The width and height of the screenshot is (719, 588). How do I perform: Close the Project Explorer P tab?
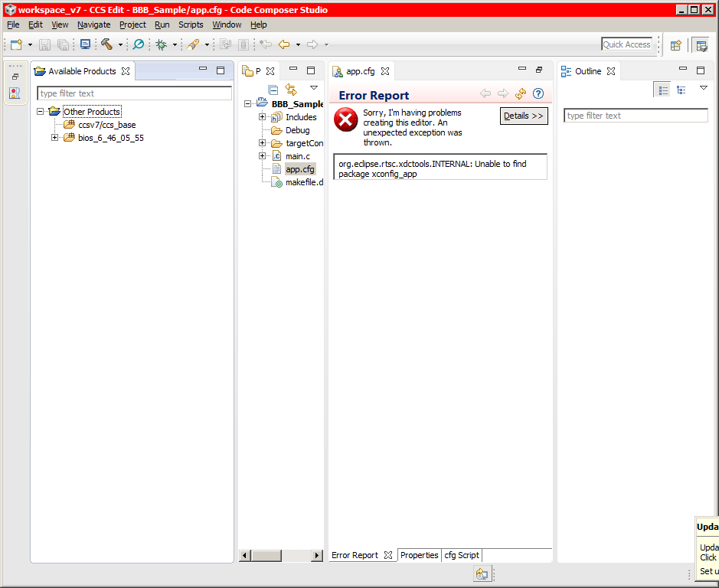270,71
